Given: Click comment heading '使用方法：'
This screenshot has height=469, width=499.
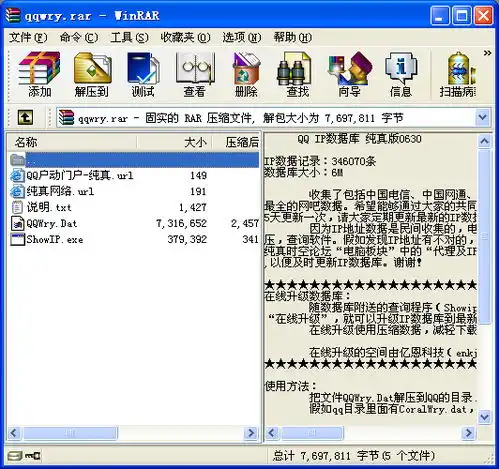Looking at the screenshot, I should click(291, 386).
